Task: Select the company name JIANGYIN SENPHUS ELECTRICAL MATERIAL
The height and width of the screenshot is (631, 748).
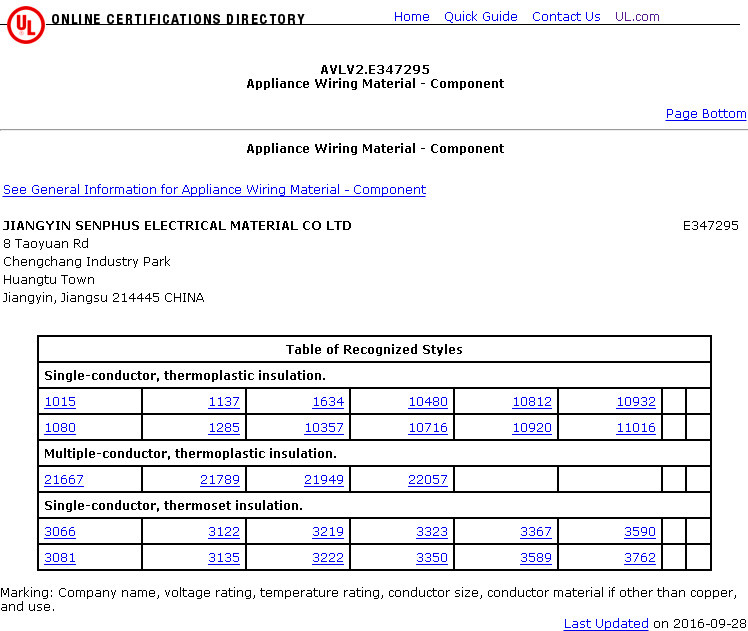Action: (177, 226)
